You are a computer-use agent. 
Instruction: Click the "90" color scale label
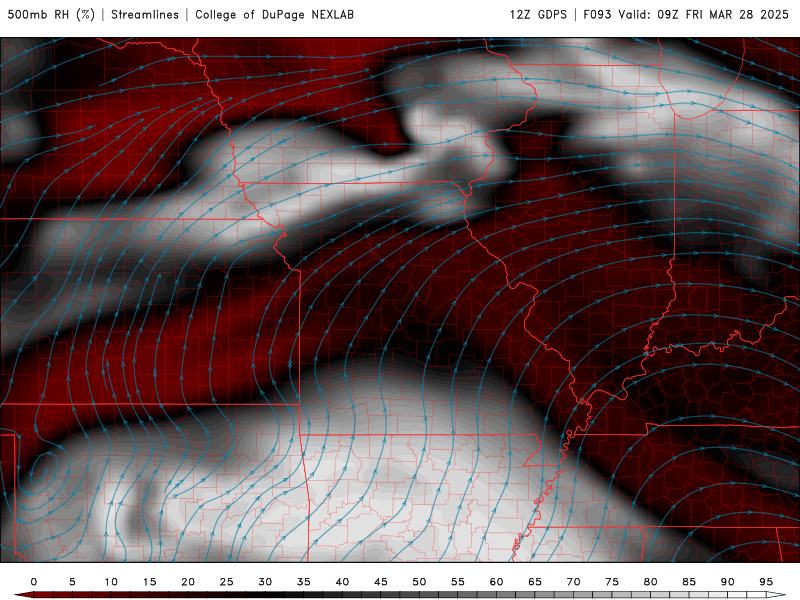coord(727,582)
